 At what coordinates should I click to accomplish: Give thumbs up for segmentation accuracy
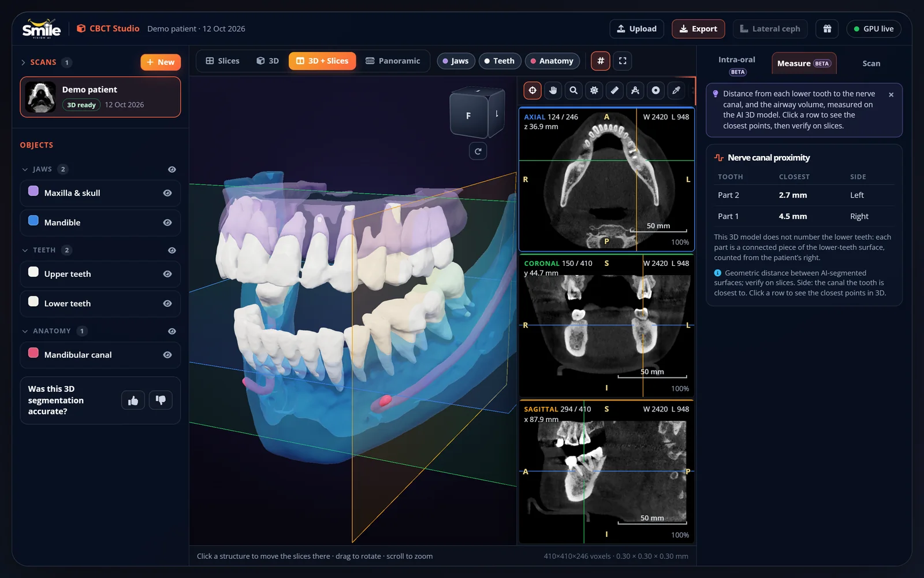[x=133, y=401]
